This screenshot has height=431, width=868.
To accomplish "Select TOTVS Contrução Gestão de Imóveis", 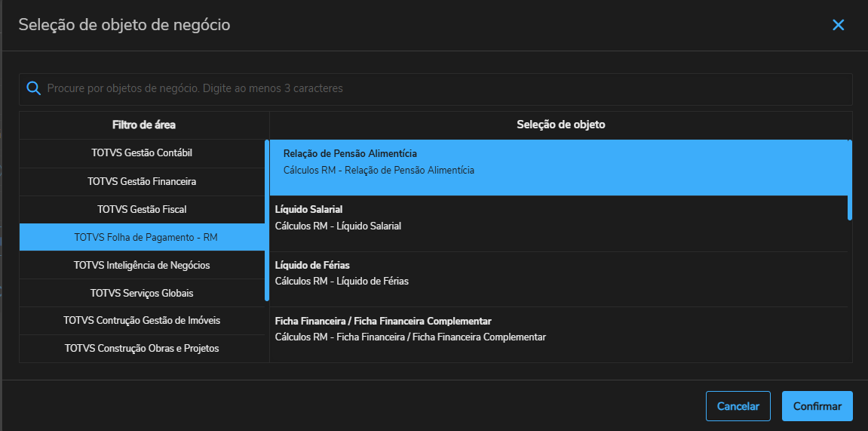I will 142,321.
